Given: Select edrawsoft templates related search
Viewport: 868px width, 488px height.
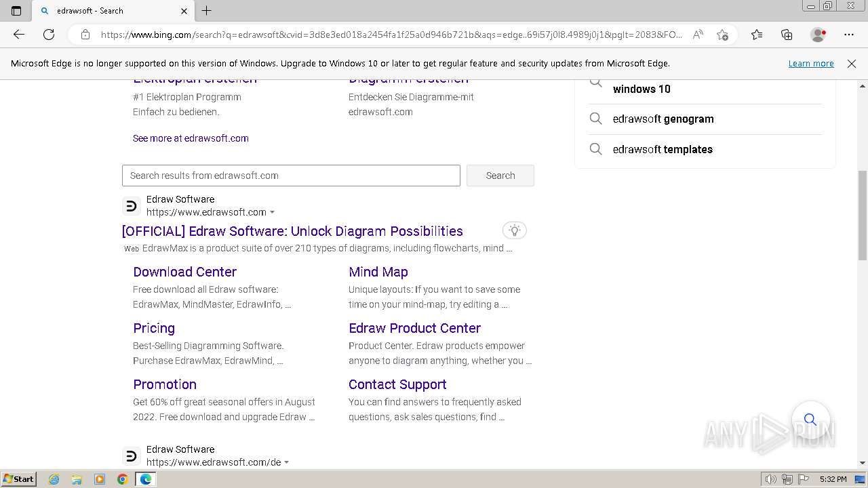Looking at the screenshot, I should tap(663, 149).
